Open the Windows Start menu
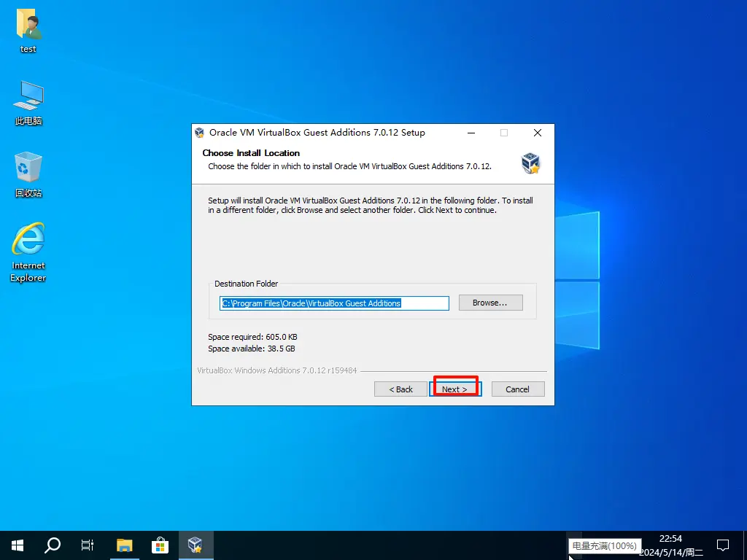This screenshot has width=747, height=560. click(x=18, y=545)
